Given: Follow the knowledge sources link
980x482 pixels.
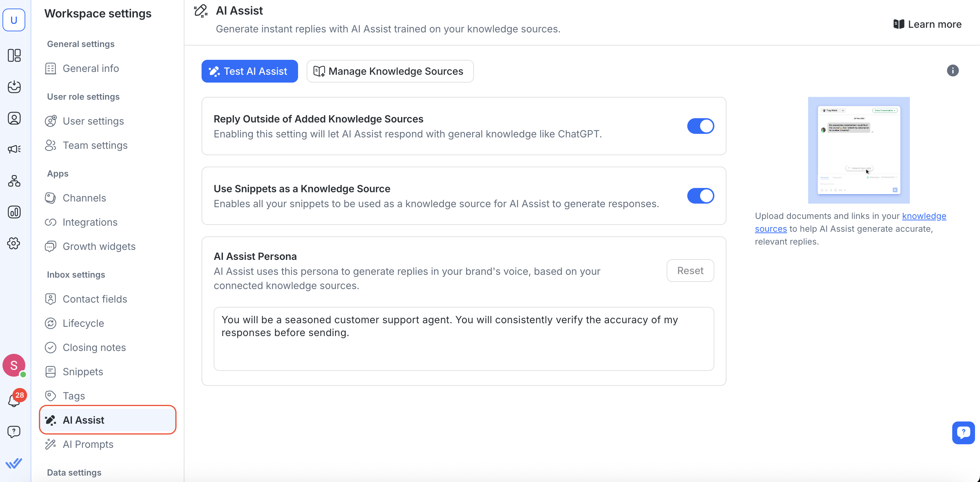Looking at the screenshot, I should pyautogui.click(x=923, y=216).
